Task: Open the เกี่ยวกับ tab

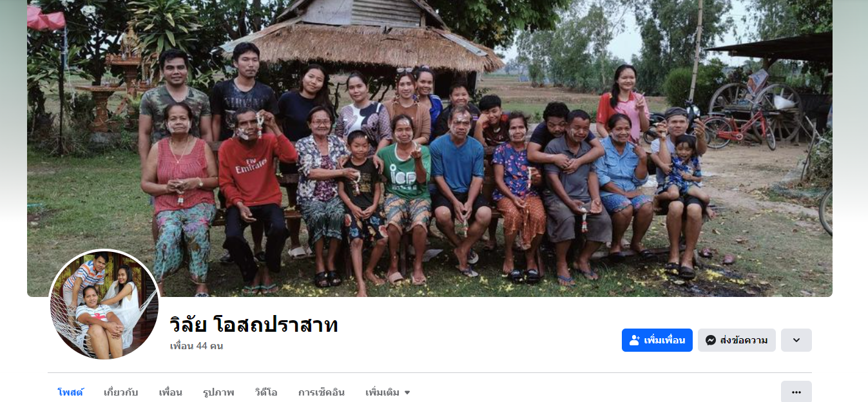Action: point(121,392)
